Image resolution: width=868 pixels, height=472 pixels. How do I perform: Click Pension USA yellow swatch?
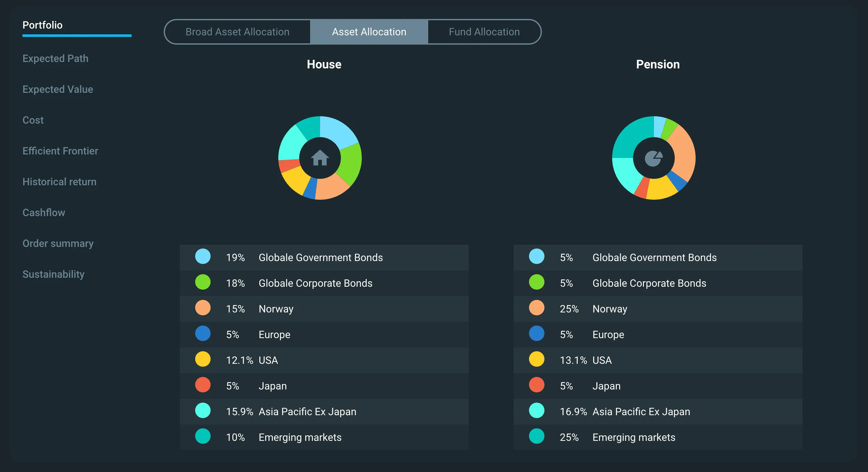tap(537, 359)
